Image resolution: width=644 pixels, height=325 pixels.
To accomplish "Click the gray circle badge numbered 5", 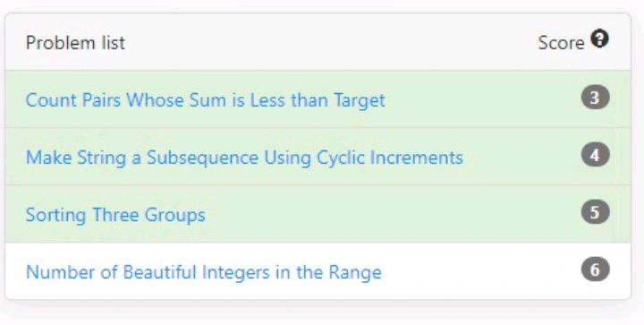I will [595, 212].
